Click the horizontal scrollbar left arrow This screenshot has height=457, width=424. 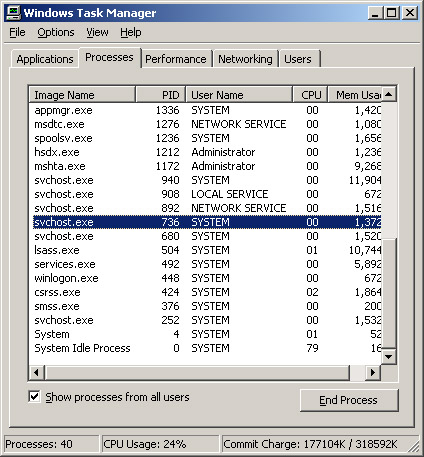coord(37,372)
